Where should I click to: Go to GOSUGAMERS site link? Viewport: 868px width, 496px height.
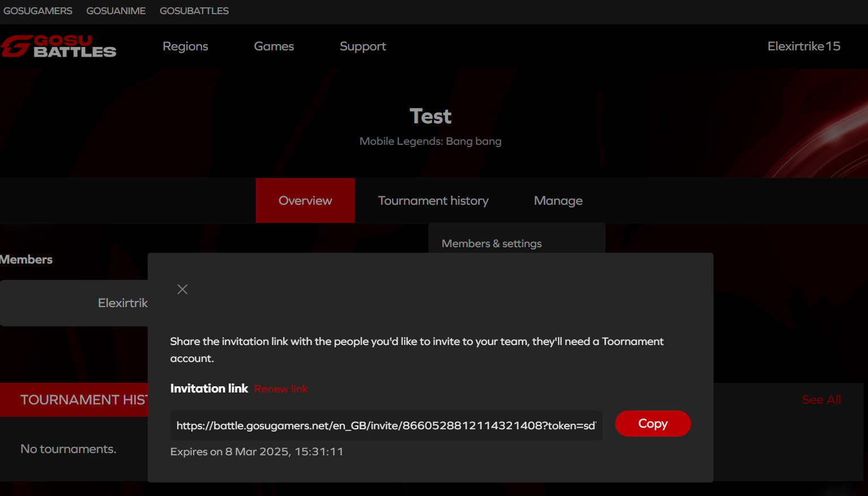click(x=38, y=11)
